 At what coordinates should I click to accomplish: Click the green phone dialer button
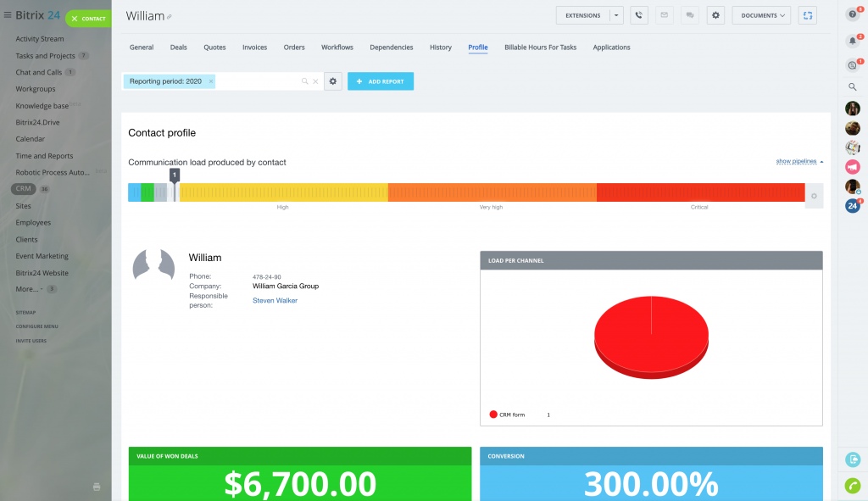[x=853, y=486]
